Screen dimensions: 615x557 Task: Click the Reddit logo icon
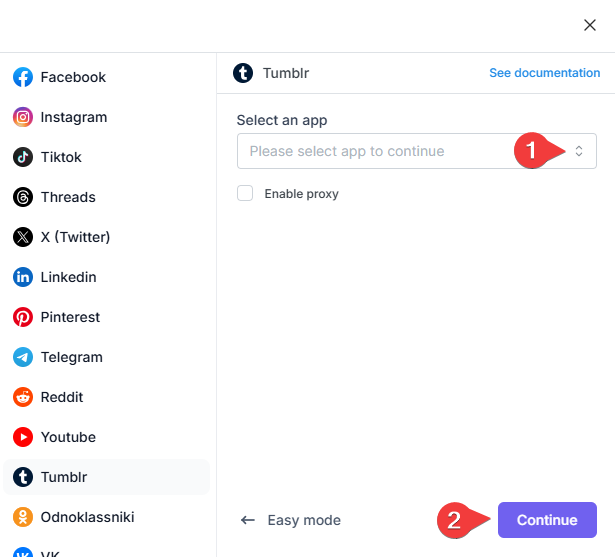23,397
